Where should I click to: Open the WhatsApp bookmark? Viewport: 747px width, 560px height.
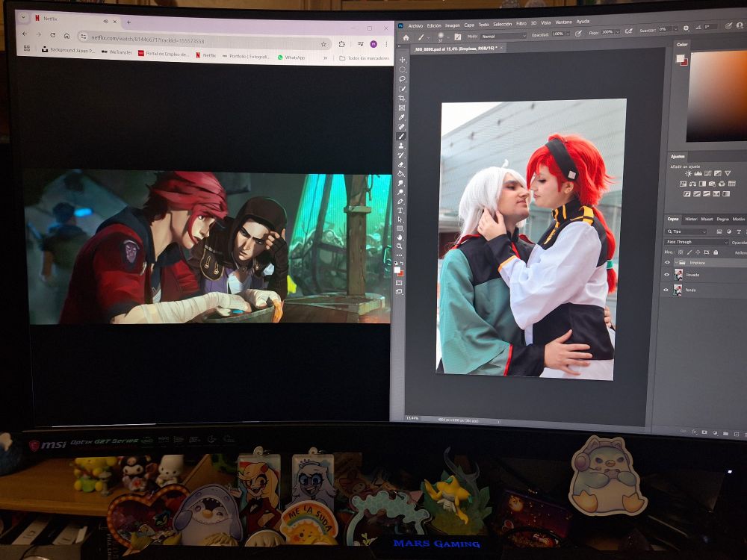tap(291, 57)
